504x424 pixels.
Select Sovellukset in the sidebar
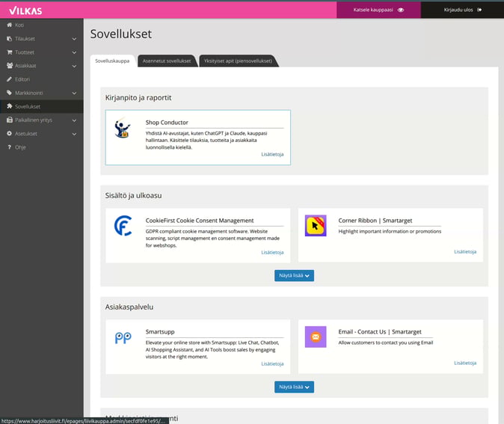tap(42, 106)
